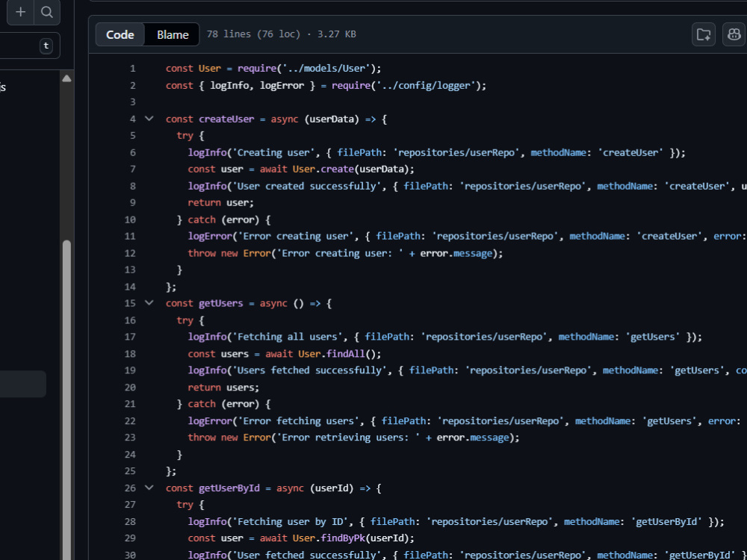Switch to the Code tab

coord(120,34)
